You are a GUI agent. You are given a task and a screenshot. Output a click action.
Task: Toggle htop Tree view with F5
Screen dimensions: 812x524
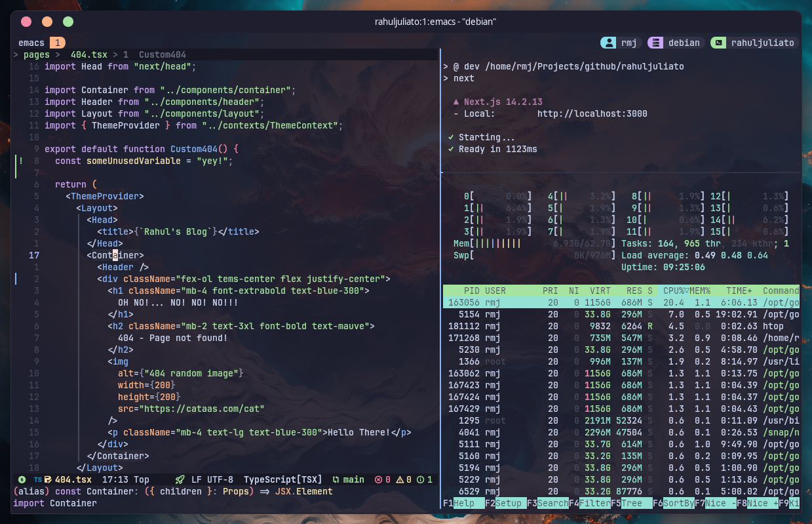632,503
